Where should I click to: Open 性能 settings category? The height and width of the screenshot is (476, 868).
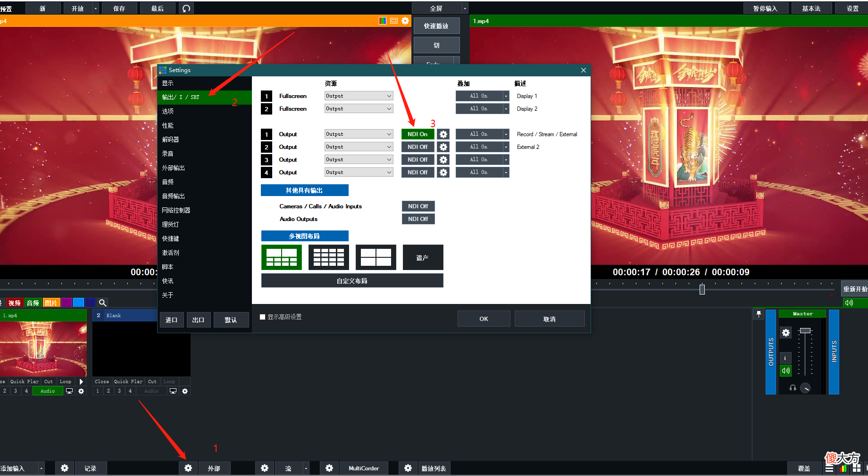click(x=204, y=125)
